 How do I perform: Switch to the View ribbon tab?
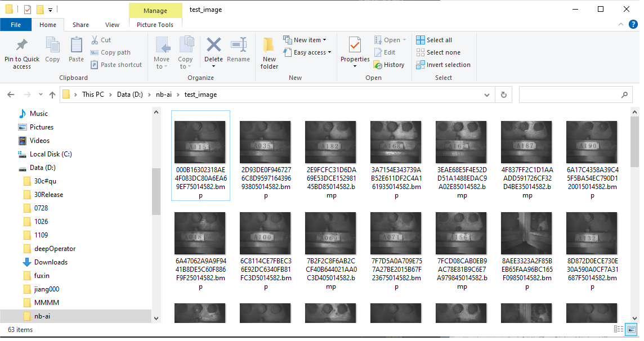pyautogui.click(x=112, y=25)
